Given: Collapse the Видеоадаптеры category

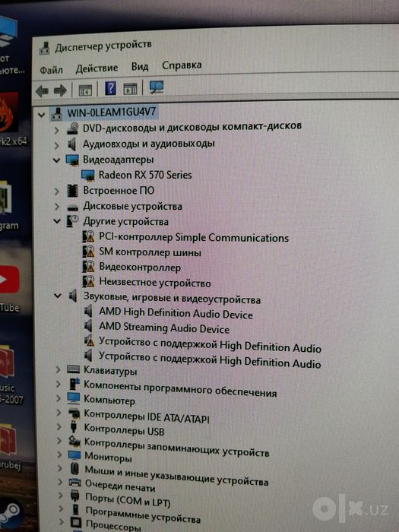Looking at the screenshot, I should [x=56, y=160].
